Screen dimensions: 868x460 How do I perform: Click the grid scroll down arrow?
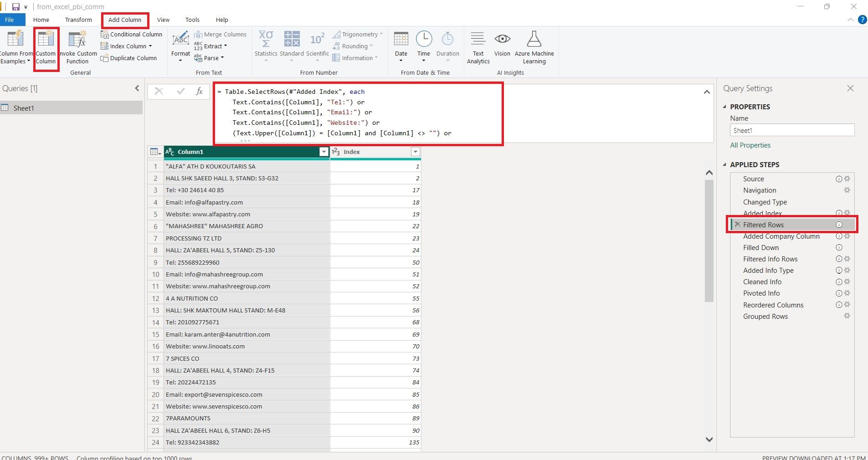click(709, 439)
